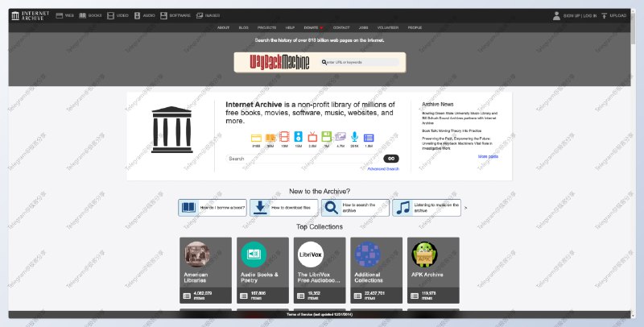Image resolution: width=644 pixels, height=327 pixels.
Task: Click the green floppy disk software icon
Action: pyautogui.click(x=326, y=138)
